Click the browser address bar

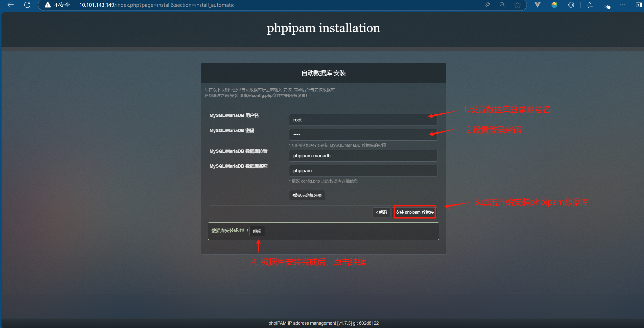pyautogui.click(x=157, y=5)
